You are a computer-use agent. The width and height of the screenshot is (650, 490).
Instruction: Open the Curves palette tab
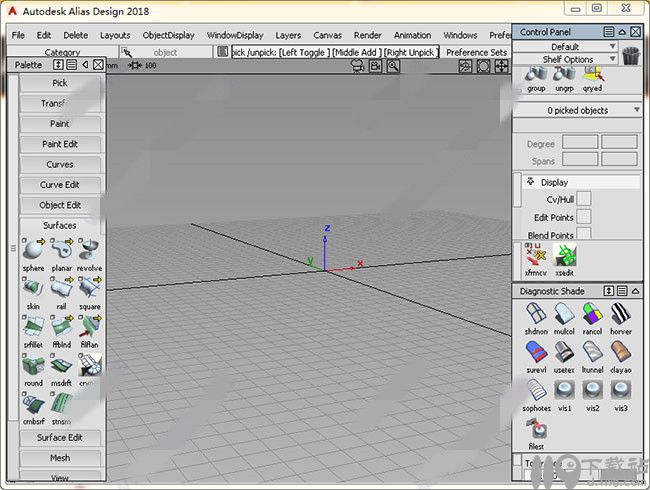pos(60,164)
